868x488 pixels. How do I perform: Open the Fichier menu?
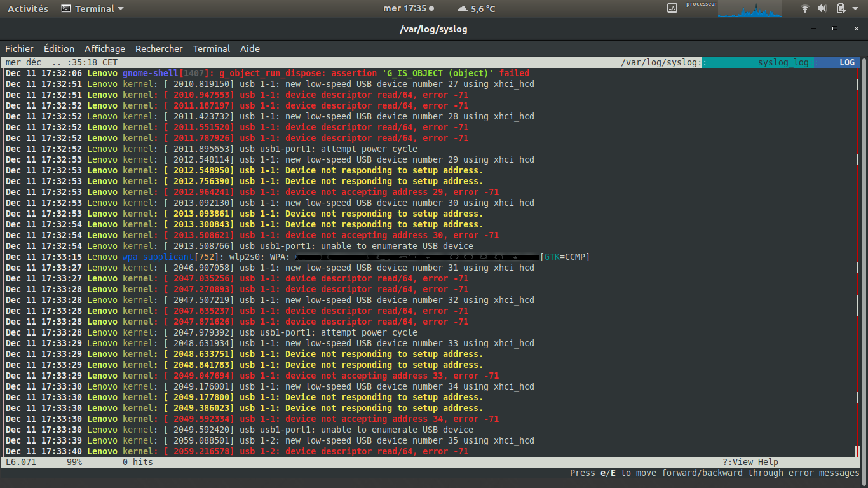[x=19, y=49]
